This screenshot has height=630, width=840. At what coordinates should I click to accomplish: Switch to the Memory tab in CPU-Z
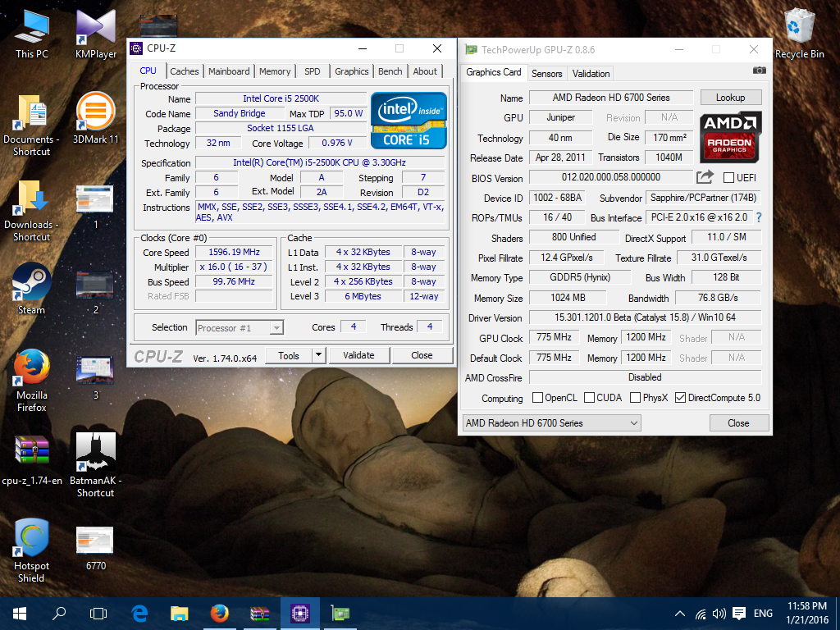(275, 71)
